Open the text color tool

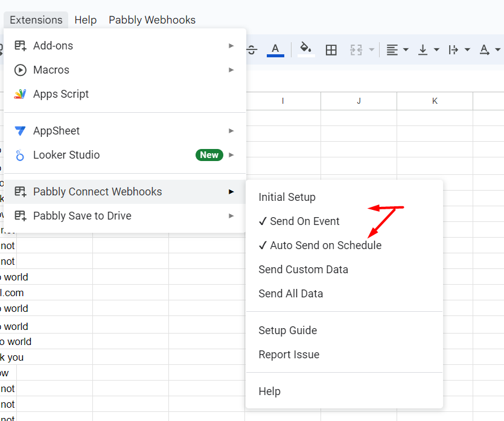pos(275,50)
